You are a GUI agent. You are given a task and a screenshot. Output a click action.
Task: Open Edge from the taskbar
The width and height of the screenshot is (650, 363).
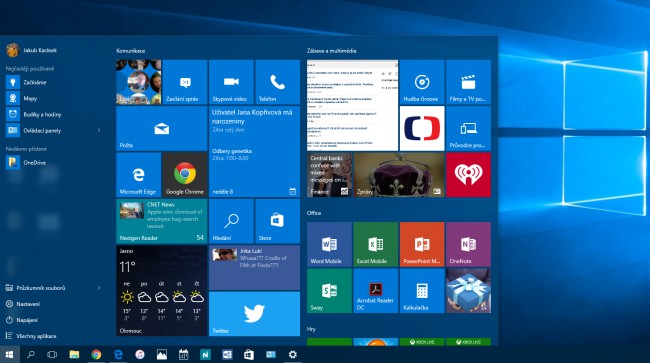click(118, 355)
